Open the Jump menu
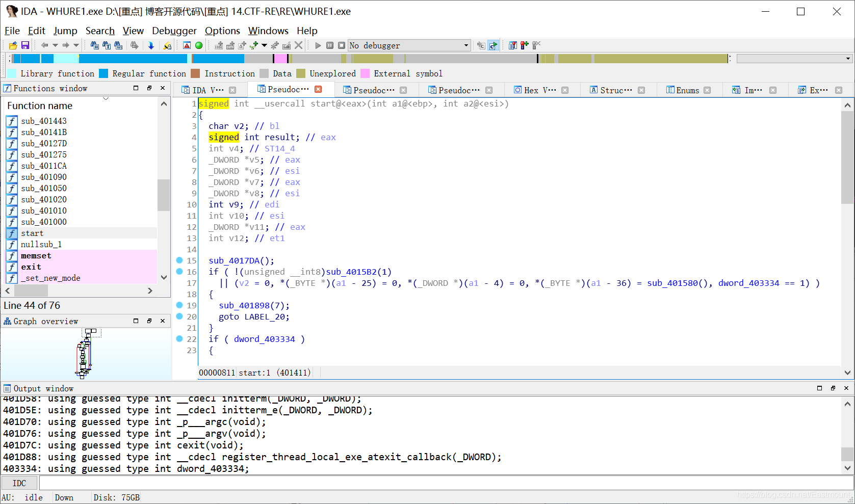Screen dimensions: 855x504 65,31
